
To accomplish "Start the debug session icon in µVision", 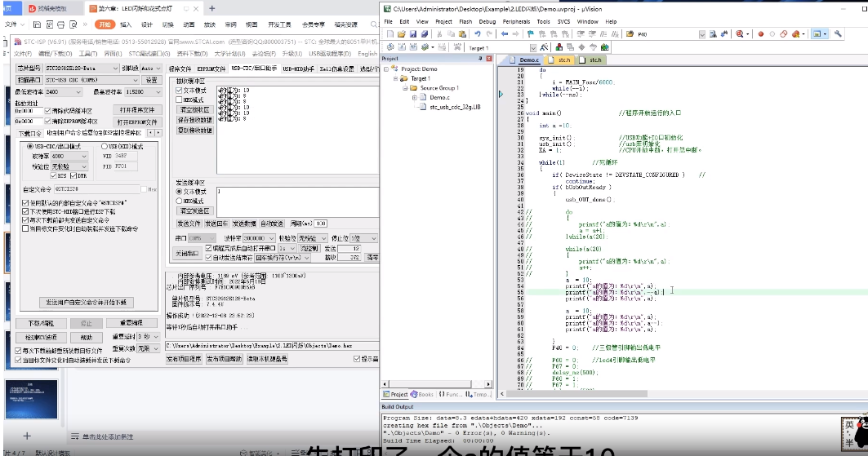I will [x=740, y=34].
